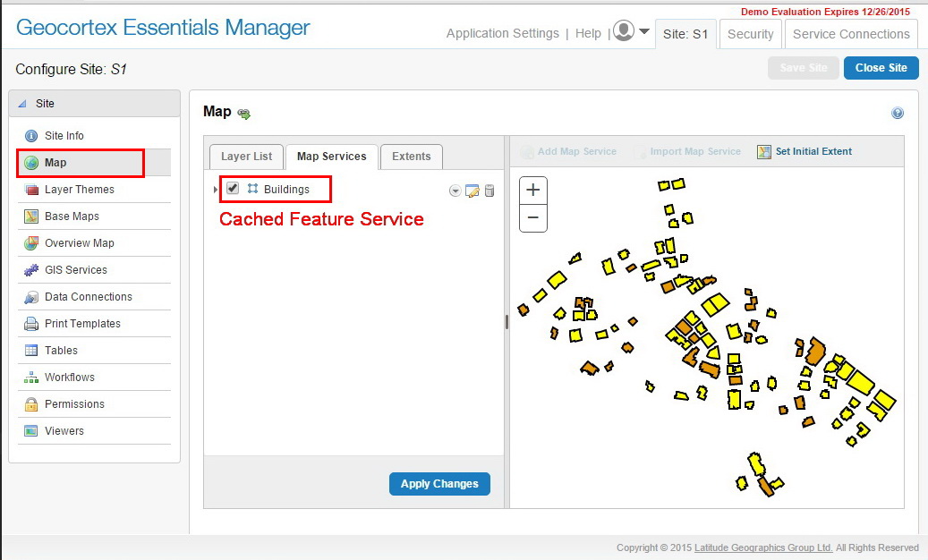Click the user account avatar icon

[624, 30]
